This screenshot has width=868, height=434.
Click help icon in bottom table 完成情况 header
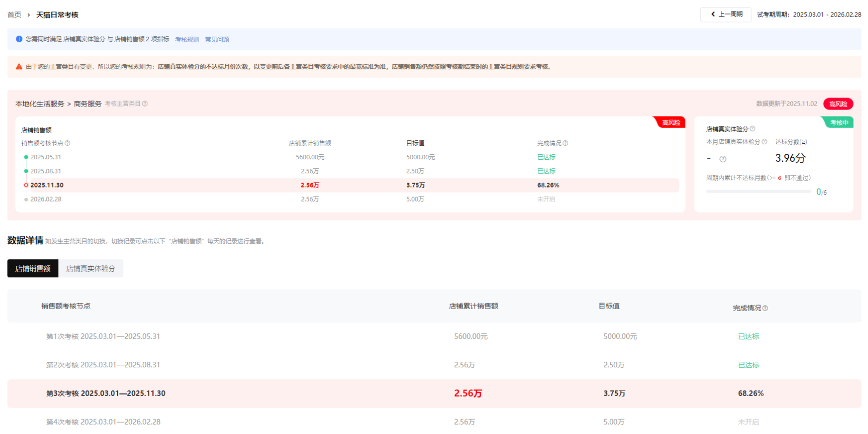(x=765, y=309)
